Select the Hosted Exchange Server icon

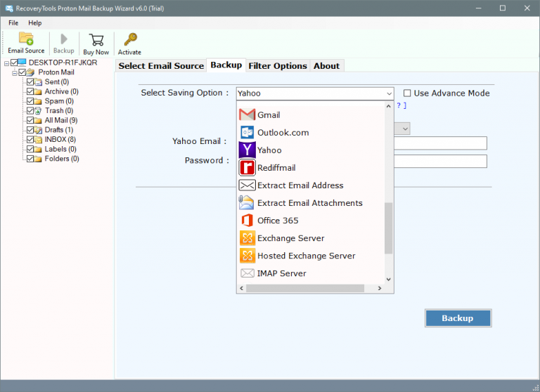click(x=247, y=256)
